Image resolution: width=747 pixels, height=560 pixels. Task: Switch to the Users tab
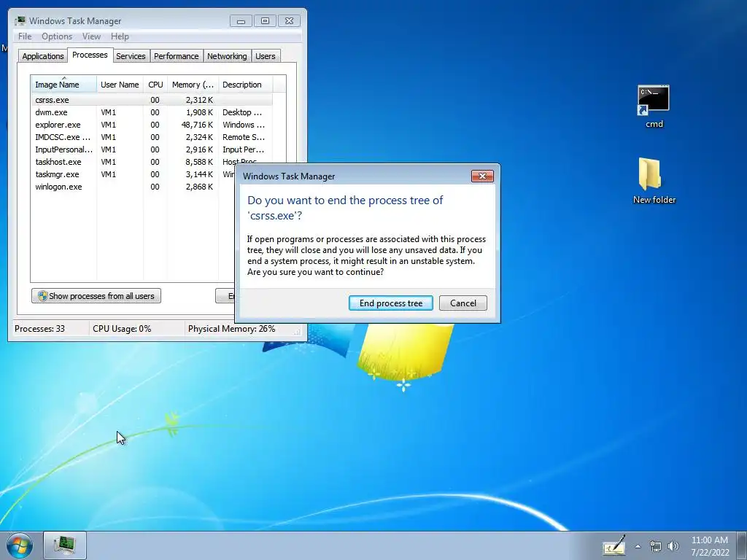click(266, 56)
